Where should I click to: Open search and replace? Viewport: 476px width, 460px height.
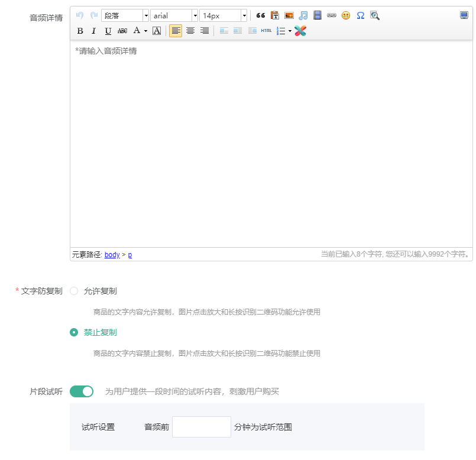(x=375, y=15)
